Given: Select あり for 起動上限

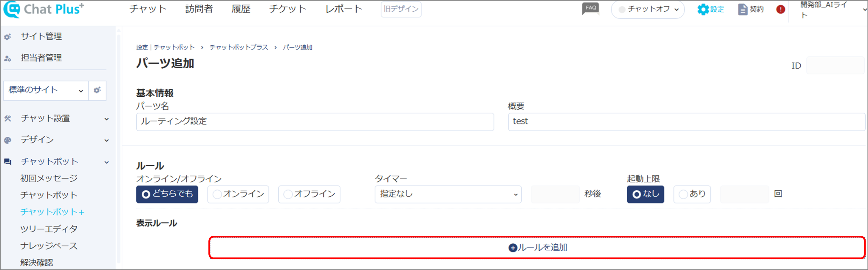Looking at the screenshot, I should click(692, 194).
